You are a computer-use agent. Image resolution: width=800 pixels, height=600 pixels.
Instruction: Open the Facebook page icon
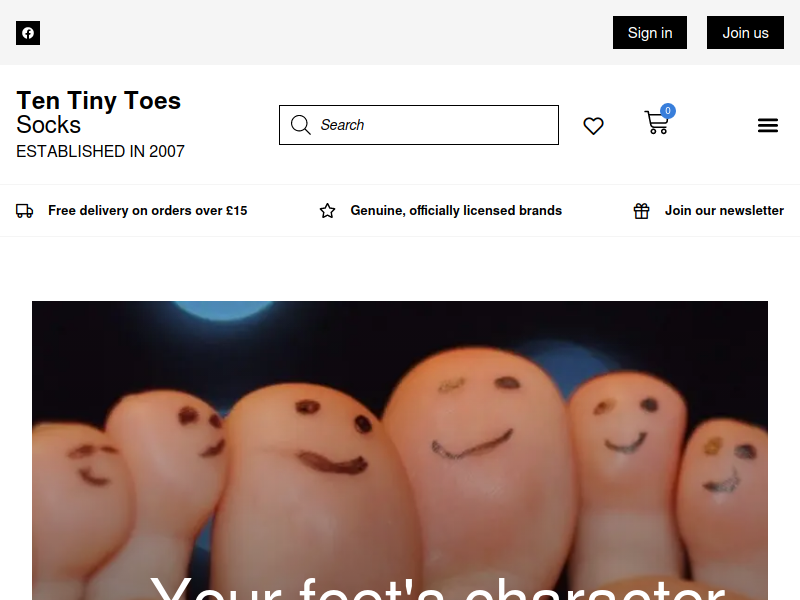tap(28, 33)
